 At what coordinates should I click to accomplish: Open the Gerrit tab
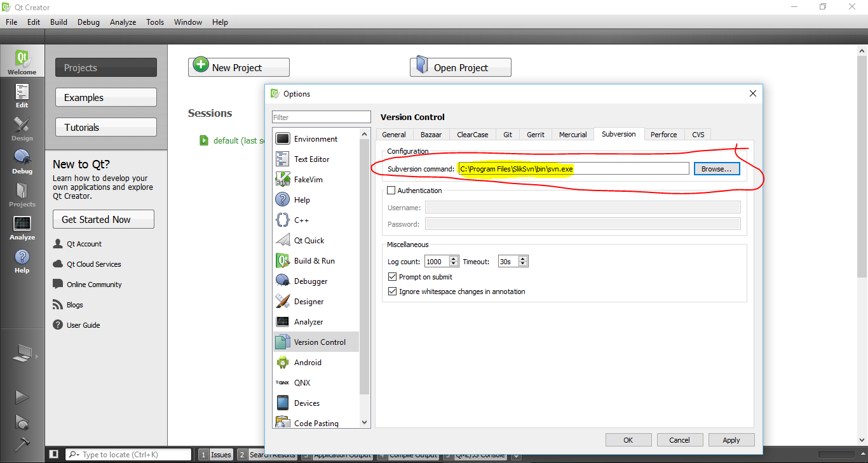(536, 135)
